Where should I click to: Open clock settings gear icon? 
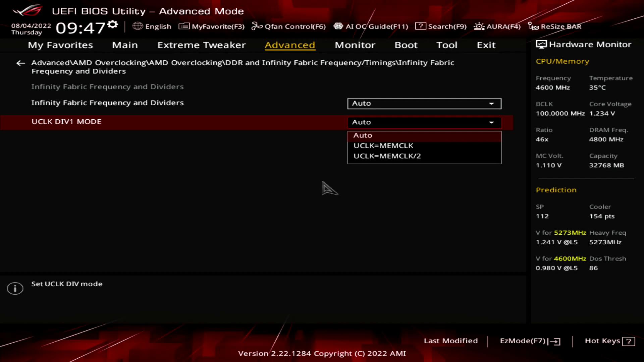point(113,24)
